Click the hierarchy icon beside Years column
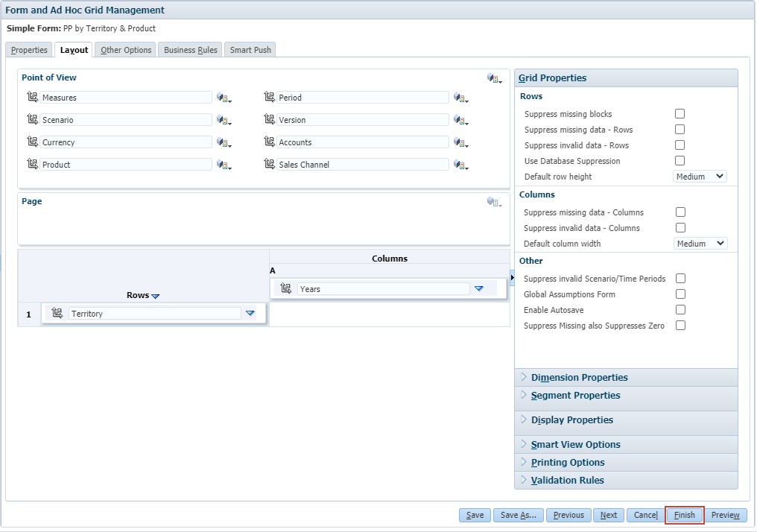Viewport: 757px width, 532px height. pos(285,289)
